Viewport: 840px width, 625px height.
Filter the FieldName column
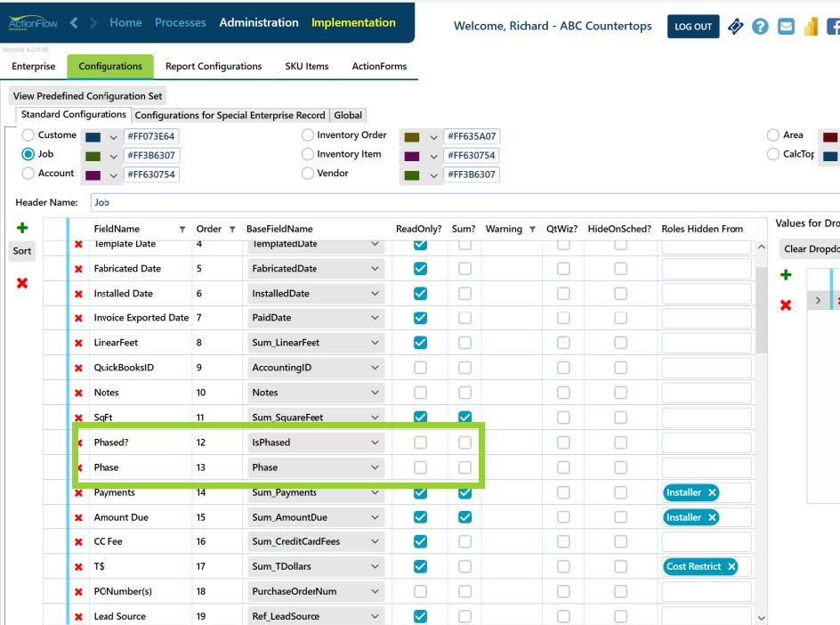(x=182, y=230)
